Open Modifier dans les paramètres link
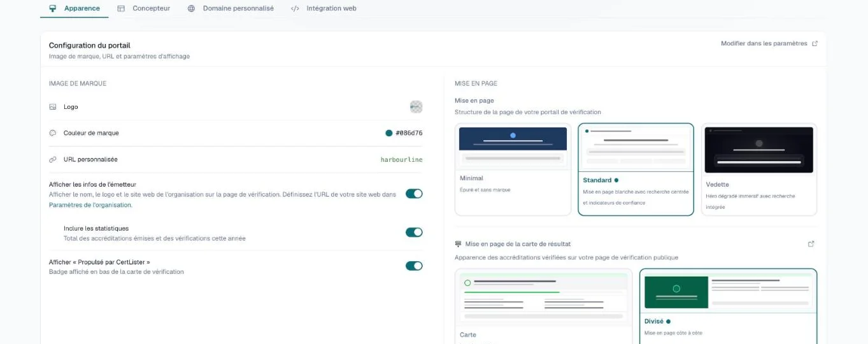Viewport: 868px width, 344px height. click(x=769, y=43)
